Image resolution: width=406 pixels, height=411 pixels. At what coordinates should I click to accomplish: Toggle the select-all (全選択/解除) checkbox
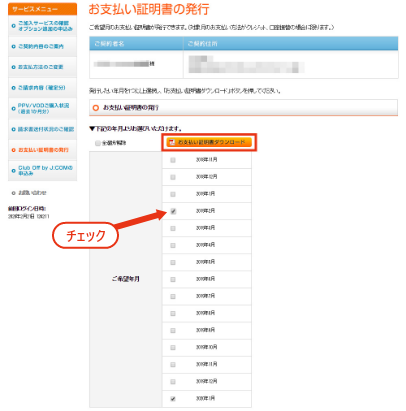tap(98, 143)
